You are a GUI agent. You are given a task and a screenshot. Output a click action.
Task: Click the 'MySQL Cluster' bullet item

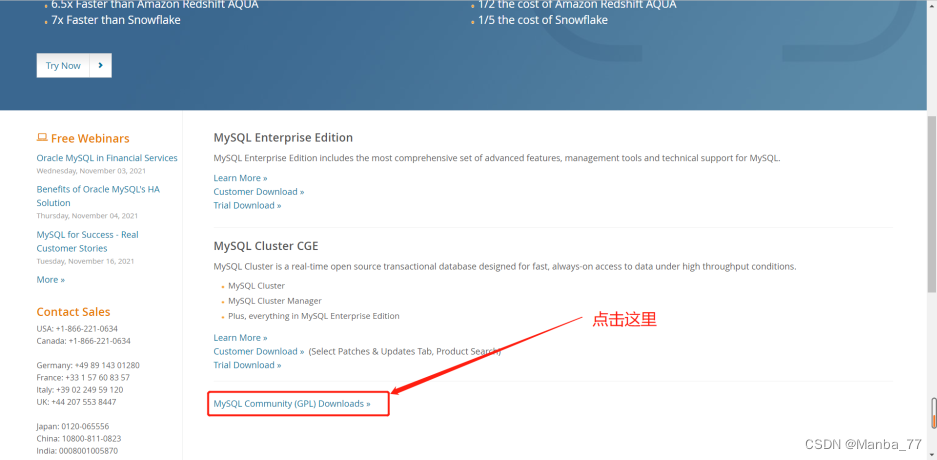tap(256, 286)
